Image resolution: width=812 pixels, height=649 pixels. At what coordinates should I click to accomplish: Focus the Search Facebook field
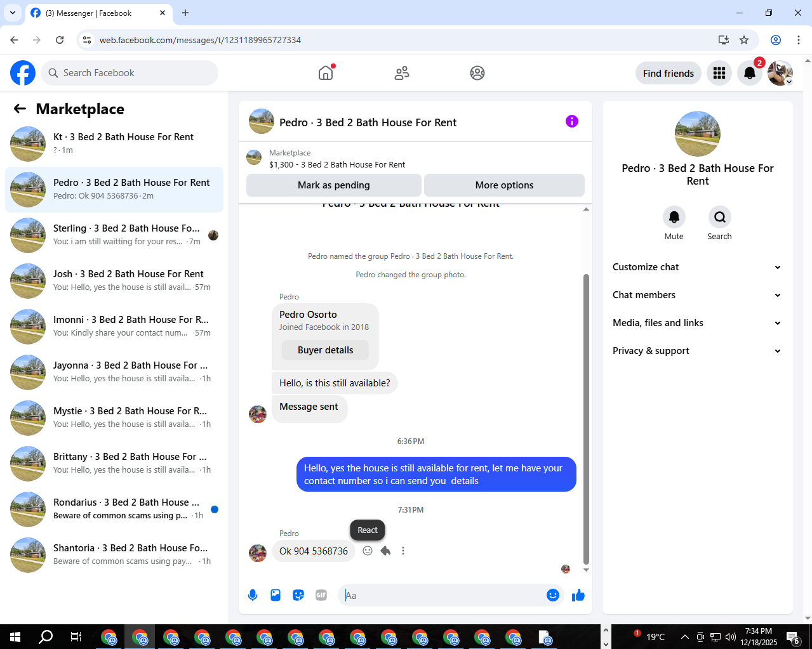click(130, 73)
